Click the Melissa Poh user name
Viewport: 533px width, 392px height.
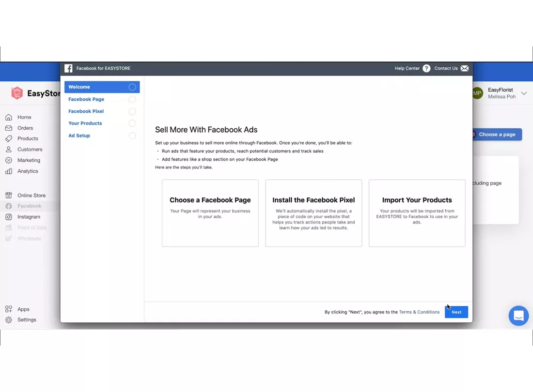502,97
